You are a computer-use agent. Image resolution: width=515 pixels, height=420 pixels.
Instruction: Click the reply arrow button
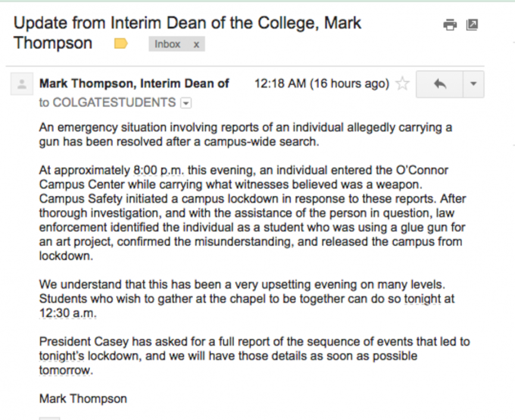[439, 84]
